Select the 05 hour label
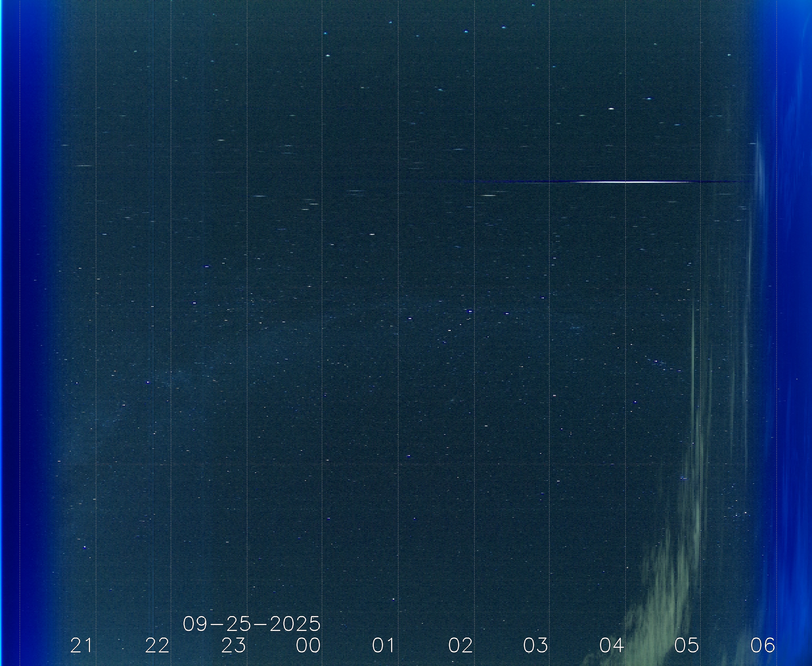This screenshot has width=812, height=666. (687, 646)
